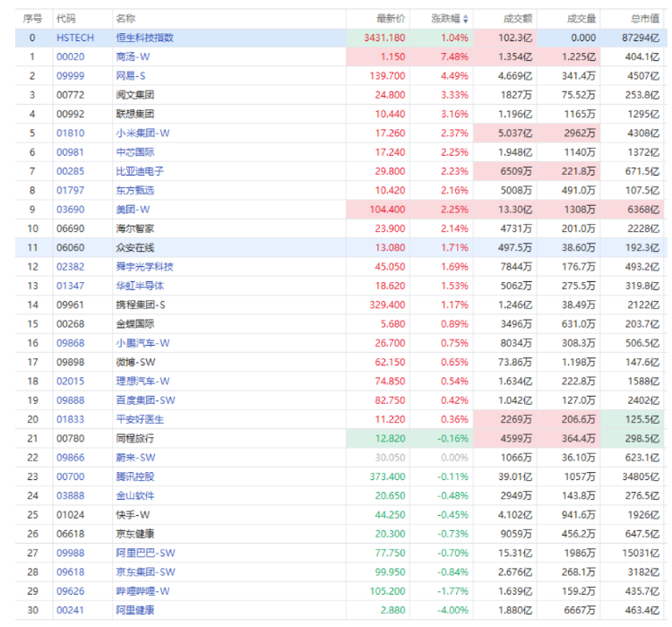Select the 快手-W row name
672x627 pixels.
pos(133,515)
